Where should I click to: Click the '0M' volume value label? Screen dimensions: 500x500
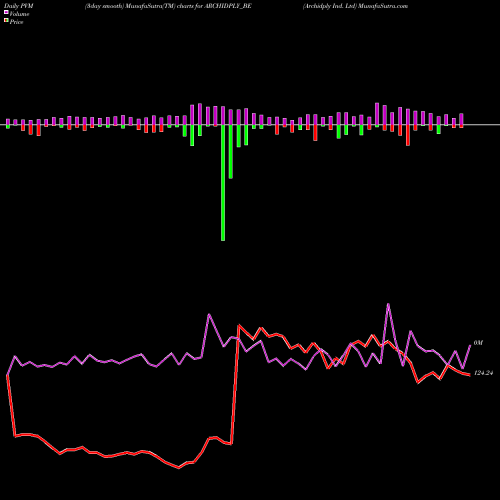click(x=478, y=343)
